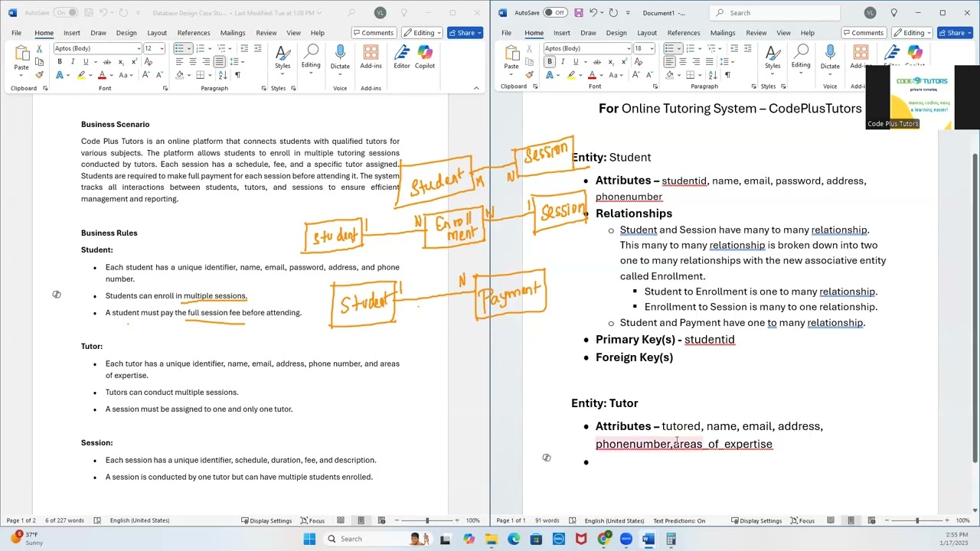
Task: Adjust zoom slider in left window status bar
Action: (x=427, y=520)
